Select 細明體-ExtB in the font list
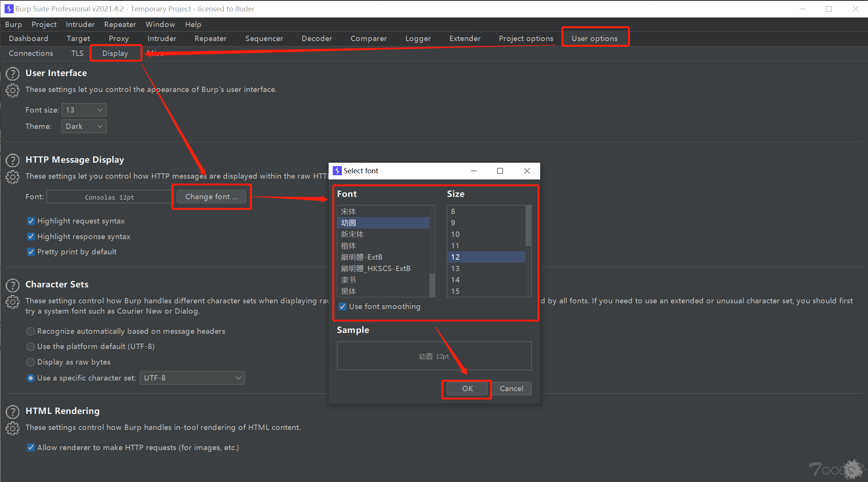The height and width of the screenshot is (482, 868). [383, 257]
